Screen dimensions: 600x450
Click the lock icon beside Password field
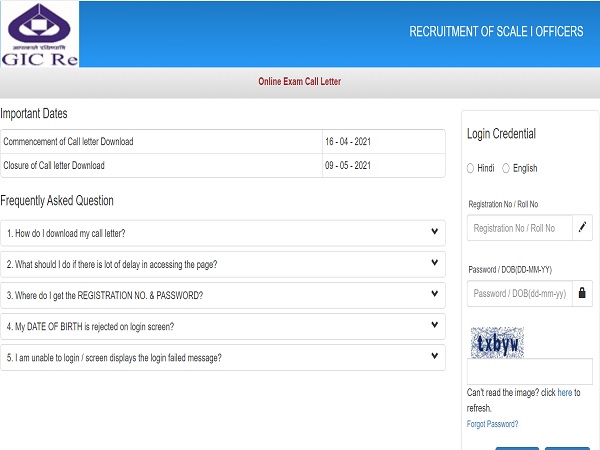click(583, 293)
